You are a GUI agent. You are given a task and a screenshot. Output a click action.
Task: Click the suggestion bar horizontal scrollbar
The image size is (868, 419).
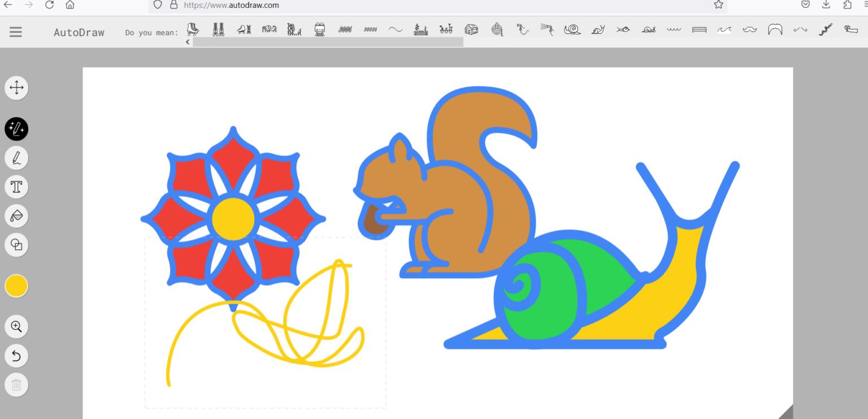pyautogui.click(x=328, y=42)
